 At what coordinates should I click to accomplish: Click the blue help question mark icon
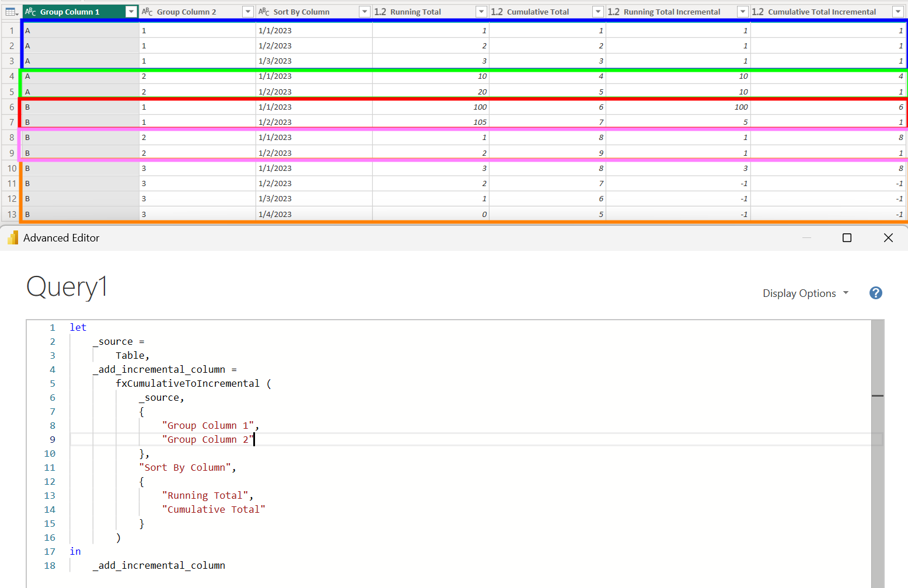875,293
